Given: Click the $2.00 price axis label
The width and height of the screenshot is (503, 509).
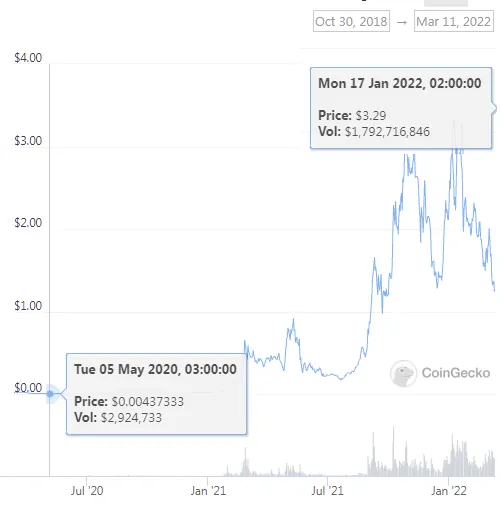Looking at the screenshot, I should (28, 223).
